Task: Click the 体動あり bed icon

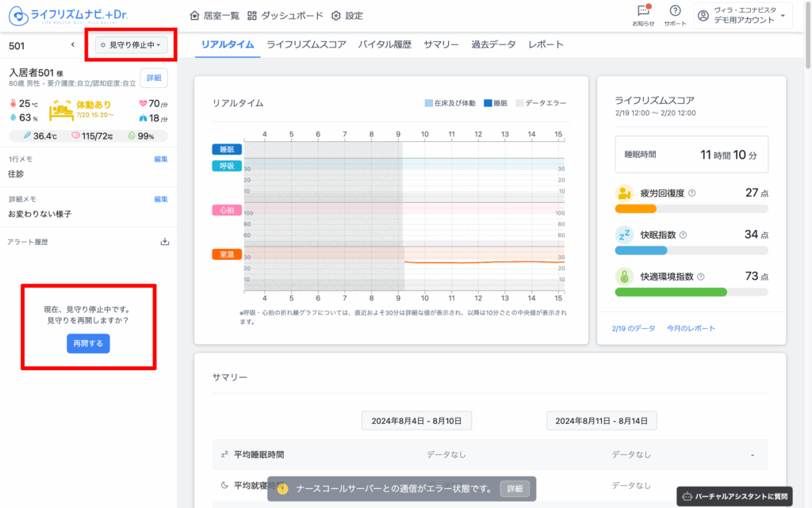Action: tap(61, 110)
